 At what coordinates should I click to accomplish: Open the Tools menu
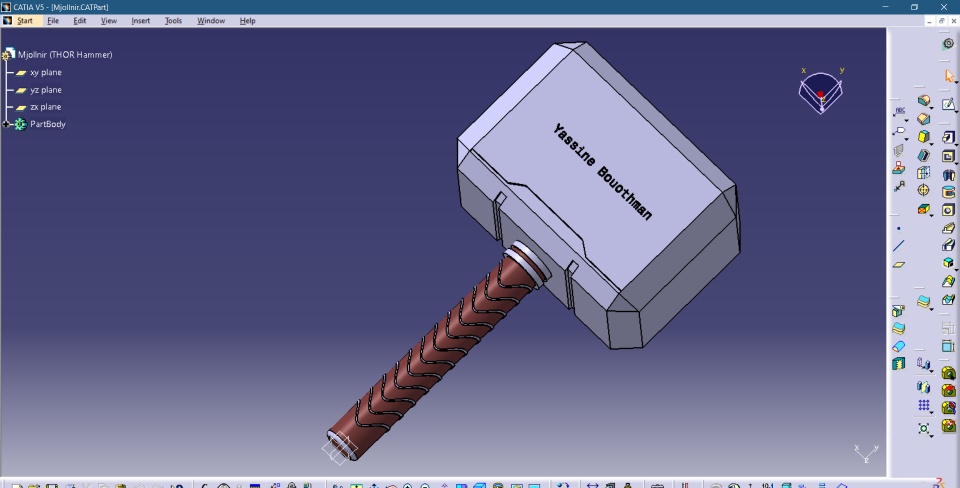[173, 21]
